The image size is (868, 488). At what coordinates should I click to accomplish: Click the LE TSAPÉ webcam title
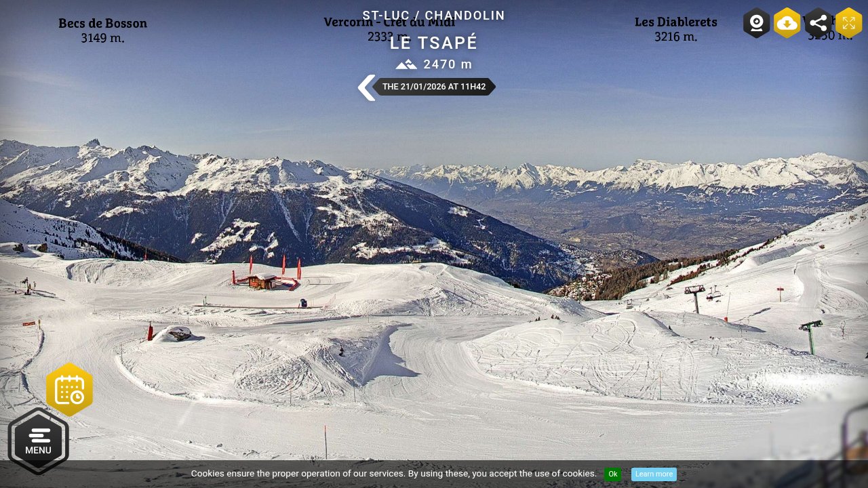(434, 43)
